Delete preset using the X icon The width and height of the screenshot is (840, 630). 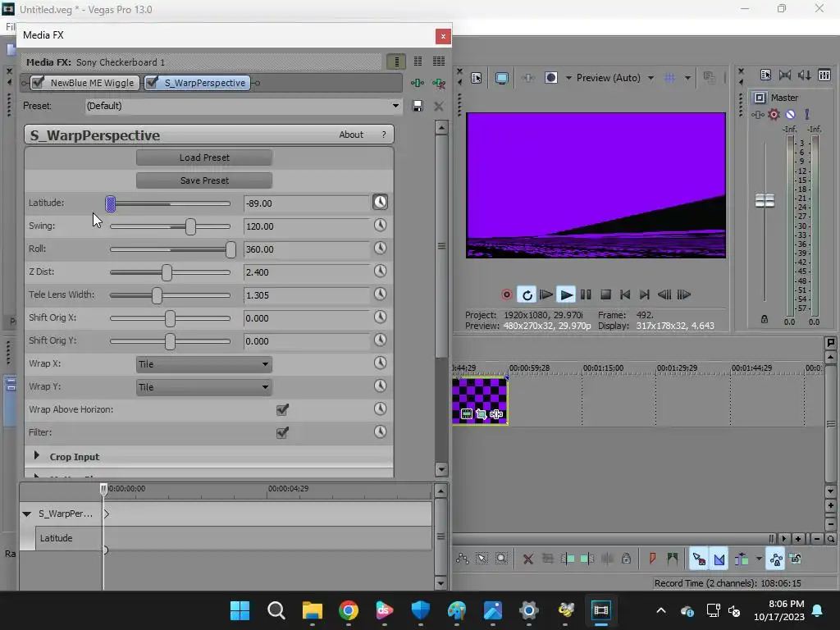439,106
